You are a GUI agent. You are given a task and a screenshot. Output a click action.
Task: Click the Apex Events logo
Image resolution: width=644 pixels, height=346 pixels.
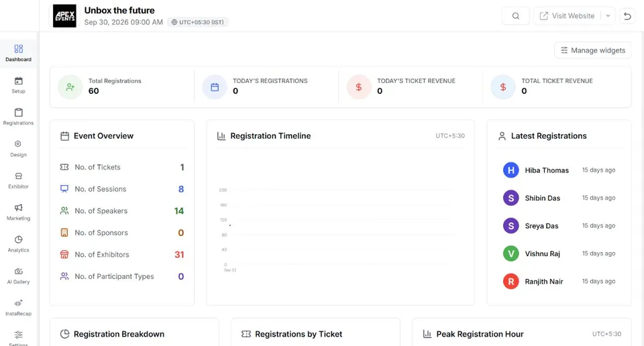click(x=64, y=16)
